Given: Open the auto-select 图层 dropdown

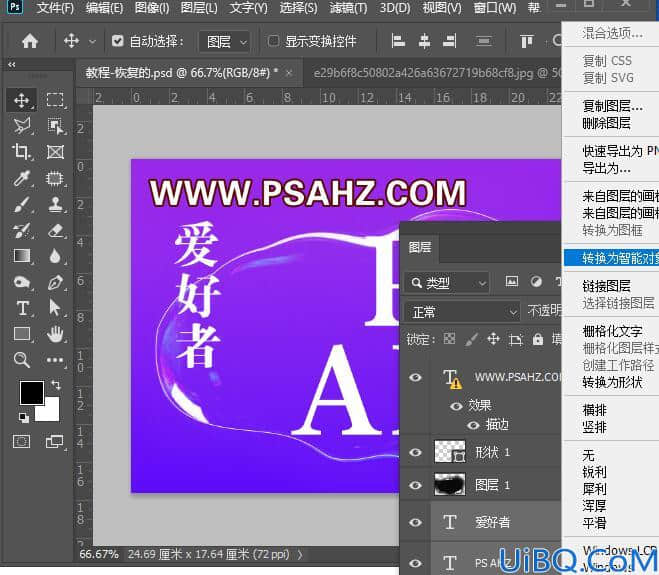Looking at the screenshot, I should click(224, 41).
